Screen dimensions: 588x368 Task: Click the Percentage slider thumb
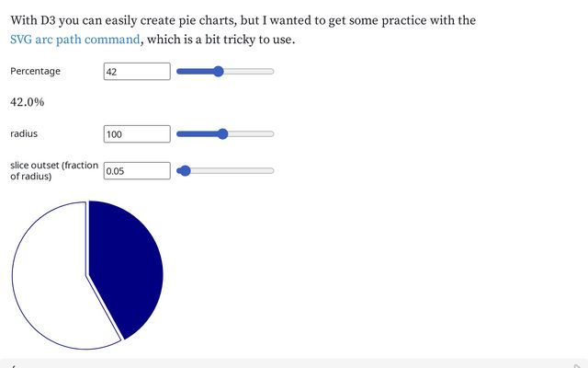[x=218, y=71]
